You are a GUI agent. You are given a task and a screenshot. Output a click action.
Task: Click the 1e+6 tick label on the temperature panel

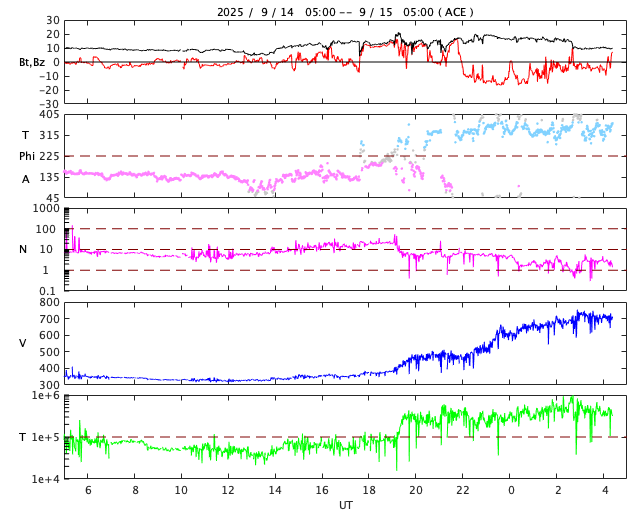46,396
